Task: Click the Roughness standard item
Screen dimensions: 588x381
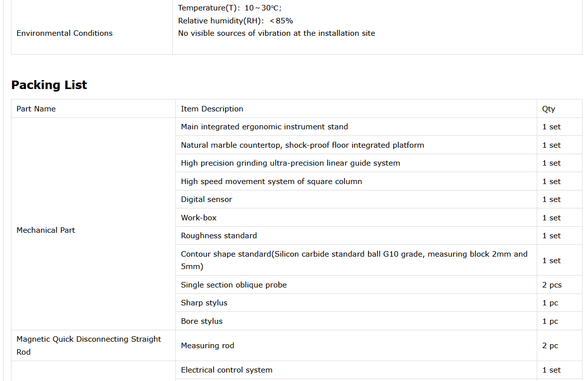Action: (x=219, y=236)
